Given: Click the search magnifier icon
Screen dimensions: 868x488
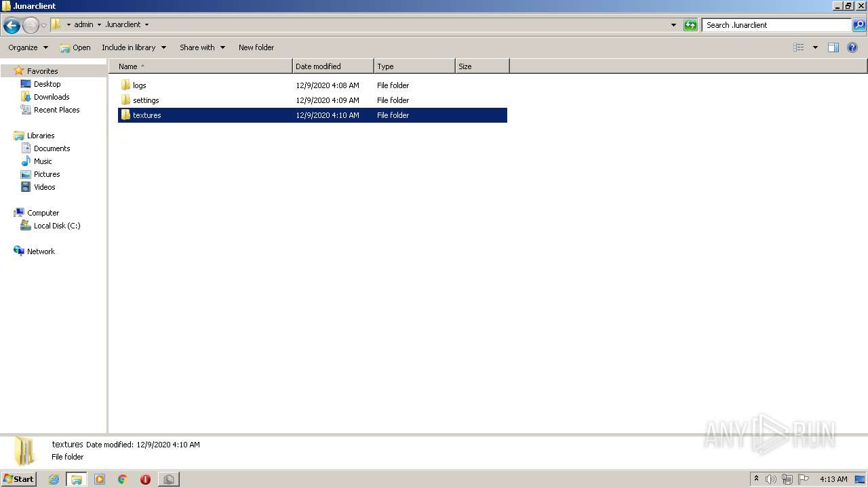Looking at the screenshot, I should click(x=859, y=25).
